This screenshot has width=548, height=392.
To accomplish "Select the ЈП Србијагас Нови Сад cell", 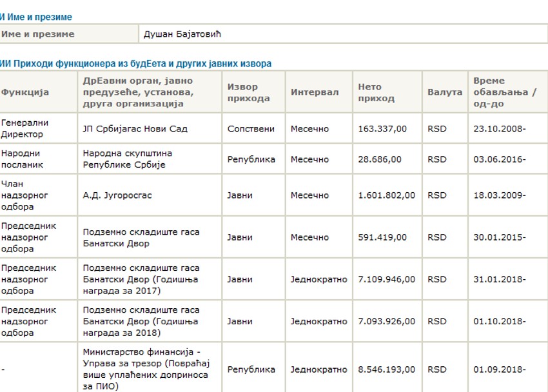I will 135,128.
